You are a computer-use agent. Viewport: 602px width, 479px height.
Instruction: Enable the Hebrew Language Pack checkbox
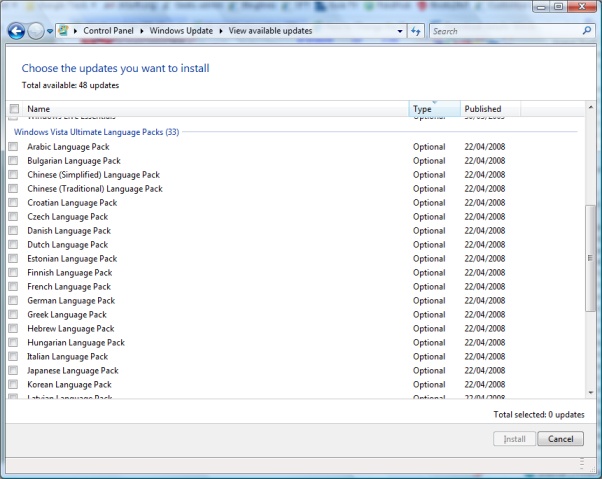coord(13,328)
